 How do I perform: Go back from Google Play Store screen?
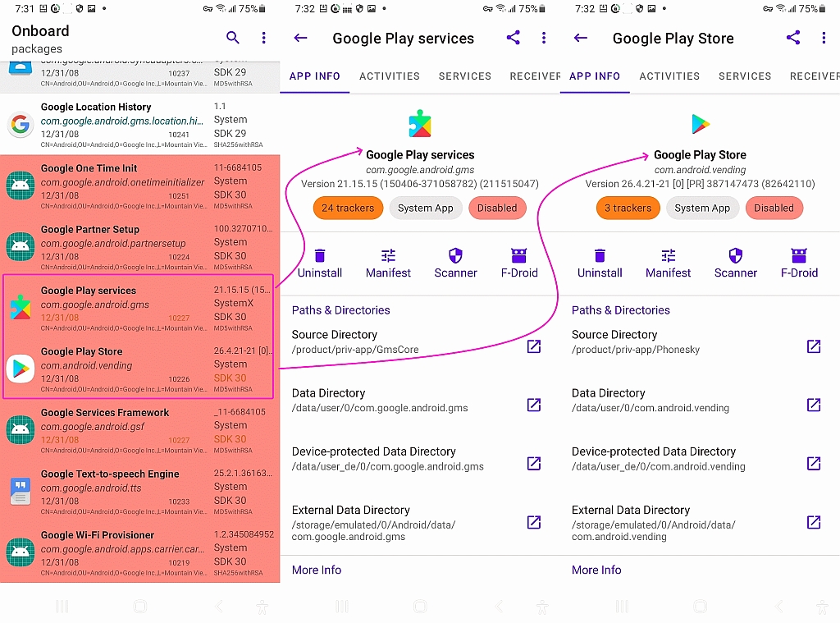[581, 38]
